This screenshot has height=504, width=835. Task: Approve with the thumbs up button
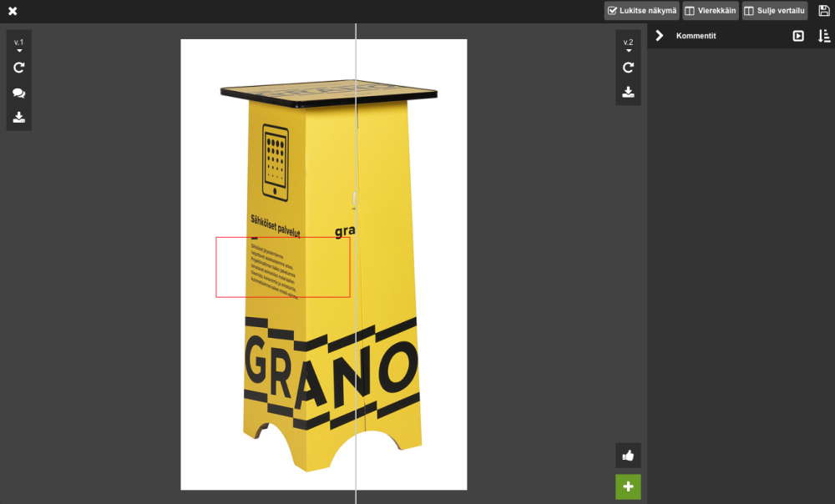click(x=629, y=456)
